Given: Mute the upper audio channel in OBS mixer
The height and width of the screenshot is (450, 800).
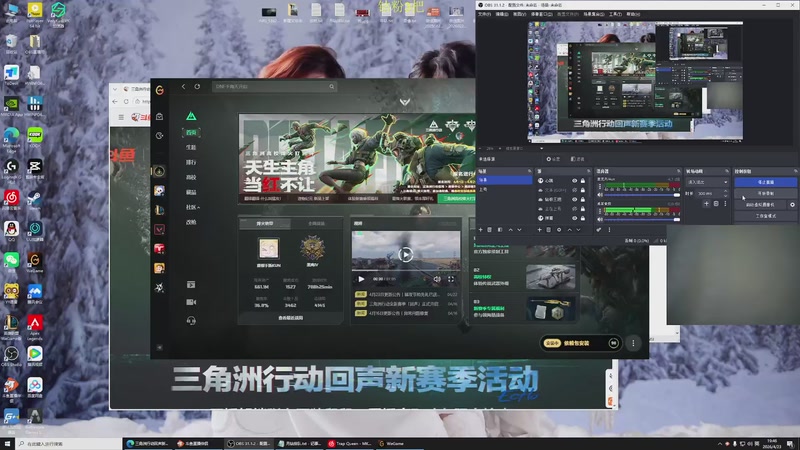Looking at the screenshot, I should click(600, 195).
